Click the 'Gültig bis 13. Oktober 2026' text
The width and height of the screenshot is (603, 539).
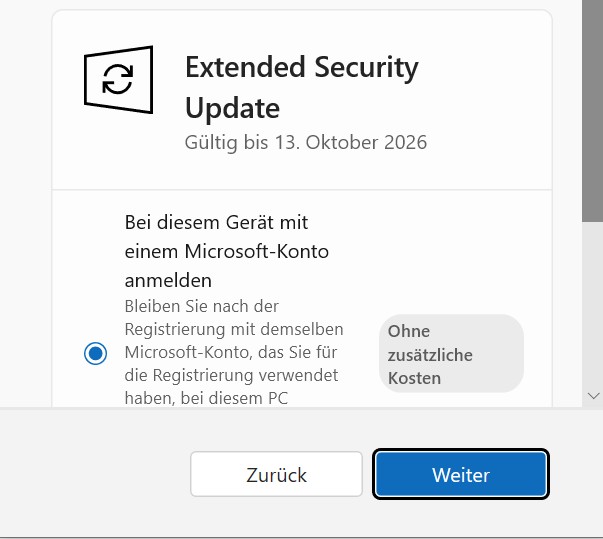(306, 143)
